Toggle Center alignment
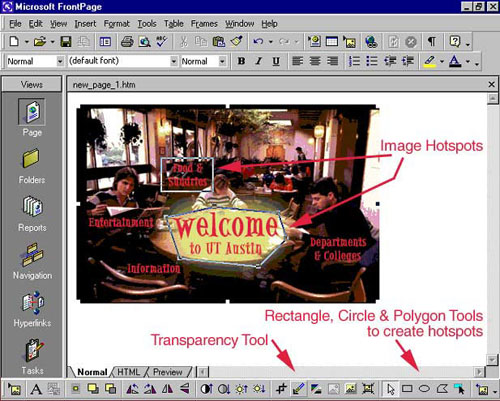This screenshot has height=401, width=500. [x=315, y=61]
